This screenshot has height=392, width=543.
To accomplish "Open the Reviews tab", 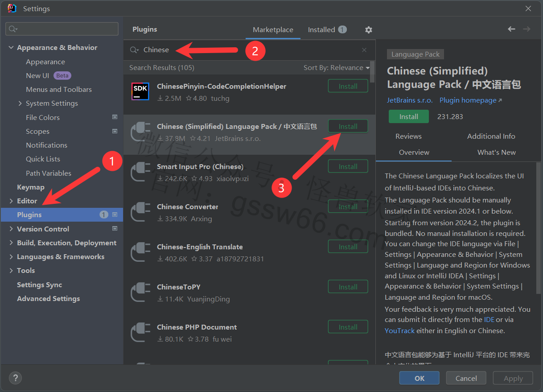I will [408, 136].
